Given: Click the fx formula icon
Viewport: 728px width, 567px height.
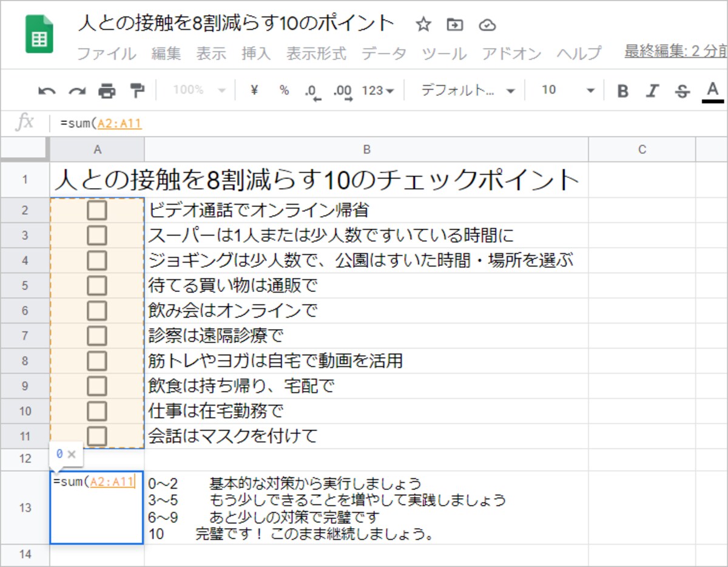Looking at the screenshot, I should [x=24, y=123].
